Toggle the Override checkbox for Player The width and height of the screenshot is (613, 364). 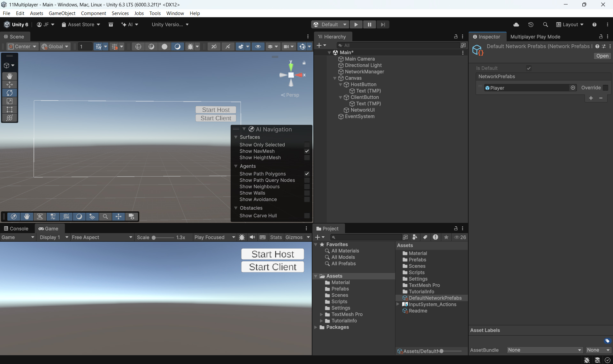605,88
